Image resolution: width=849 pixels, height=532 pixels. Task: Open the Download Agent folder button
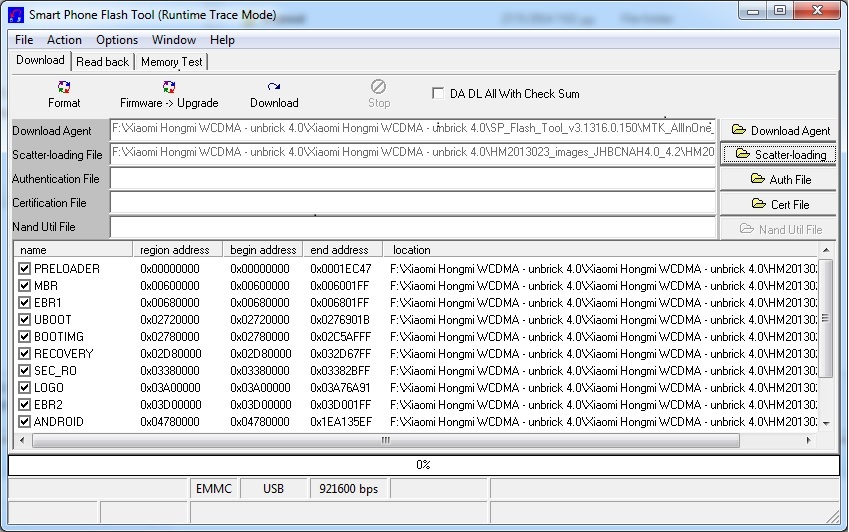pyautogui.click(x=780, y=131)
